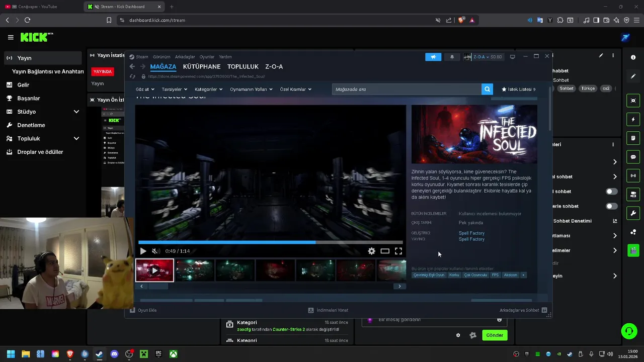
Task: Open Gelir in the Kick sidebar
Action: click(23, 85)
